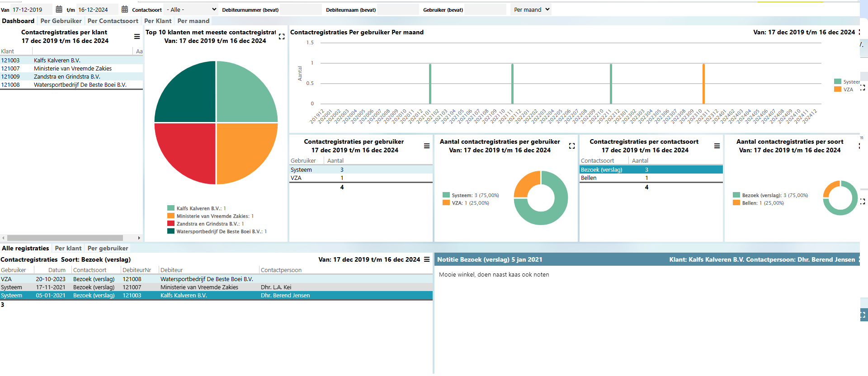Open menu of Contactregistraties per klant panel
The image size is (868, 376).
pos(137,37)
